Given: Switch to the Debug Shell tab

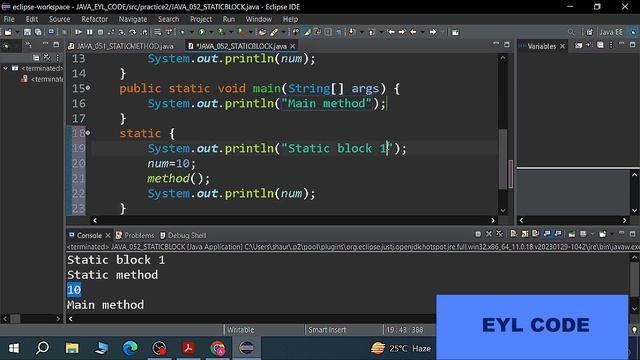Looking at the screenshot, I should point(183,236).
